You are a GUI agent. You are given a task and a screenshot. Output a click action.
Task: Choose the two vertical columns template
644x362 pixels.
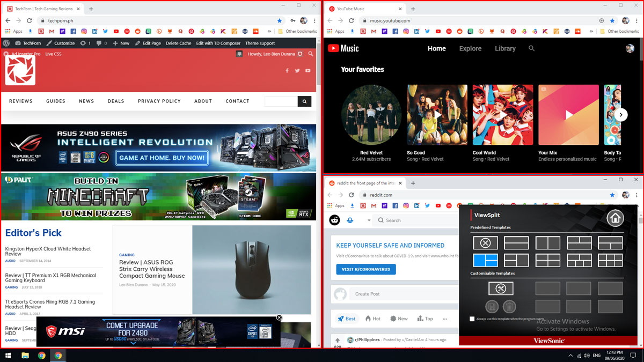point(547,243)
